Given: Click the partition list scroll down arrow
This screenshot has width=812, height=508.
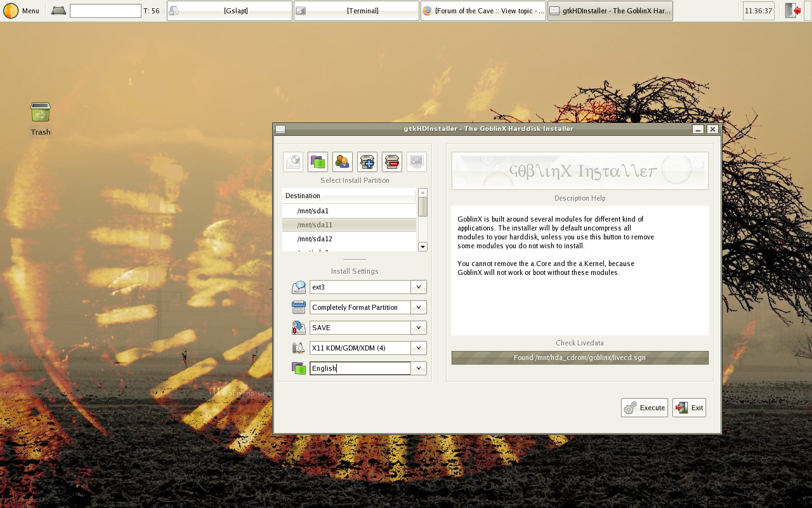Looking at the screenshot, I should click(x=423, y=246).
